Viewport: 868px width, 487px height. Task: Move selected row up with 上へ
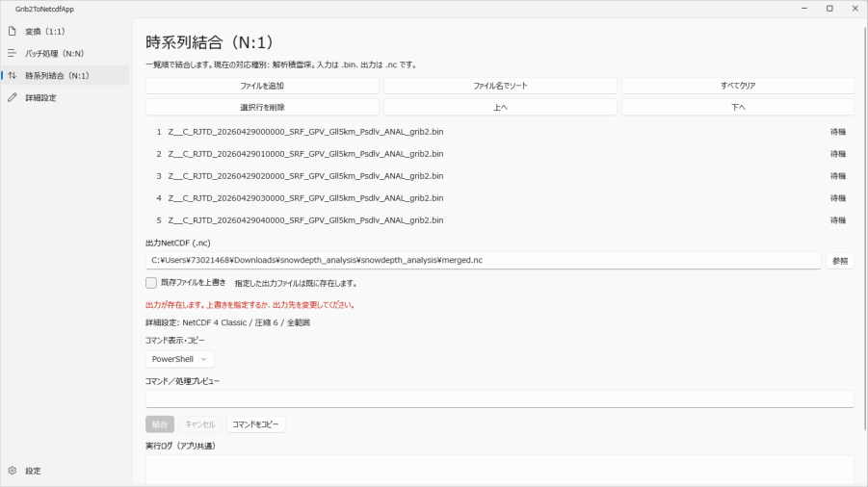point(500,107)
